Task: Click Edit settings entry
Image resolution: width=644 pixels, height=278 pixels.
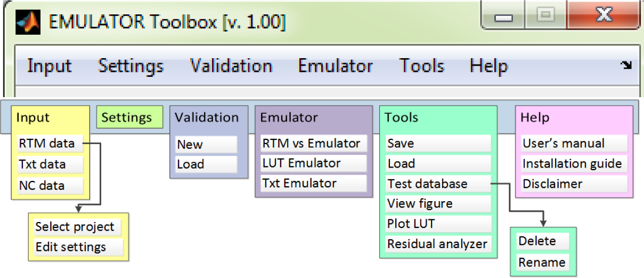Action: coord(71,247)
